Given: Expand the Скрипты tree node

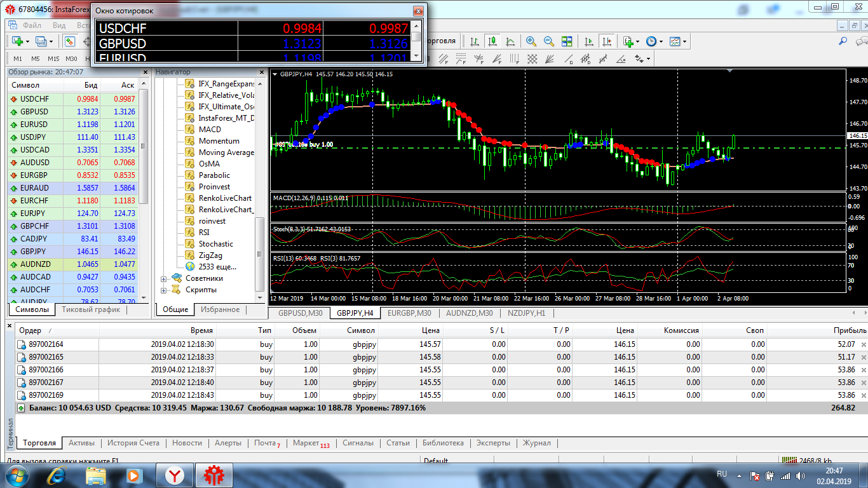Looking at the screenshot, I should coord(164,290).
